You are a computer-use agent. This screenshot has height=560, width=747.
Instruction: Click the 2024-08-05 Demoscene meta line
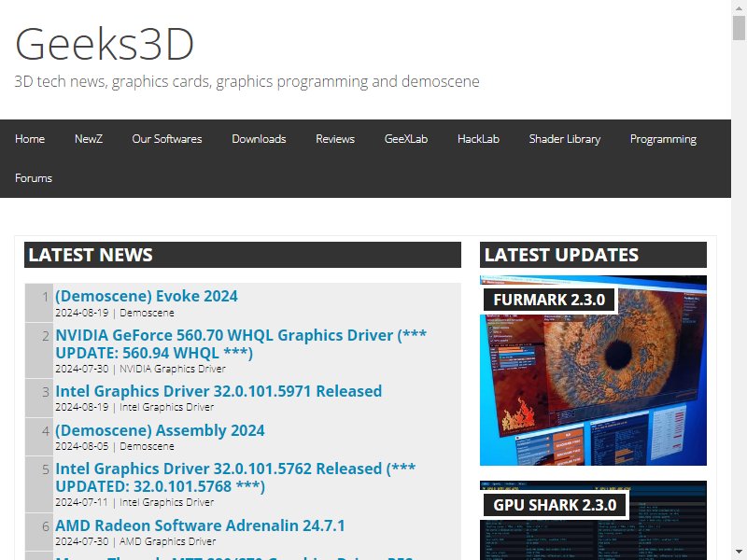115,446
